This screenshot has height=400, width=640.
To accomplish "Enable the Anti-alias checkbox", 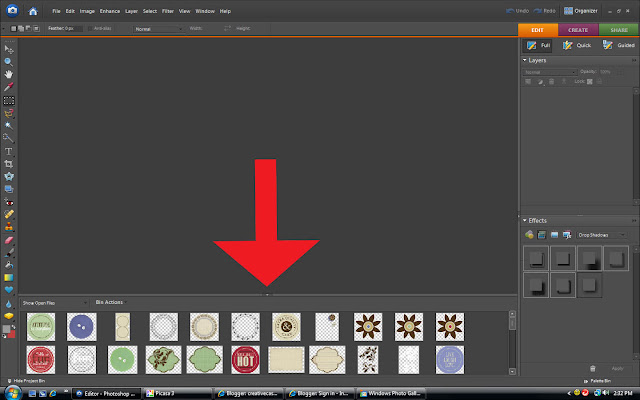I will click(90, 29).
